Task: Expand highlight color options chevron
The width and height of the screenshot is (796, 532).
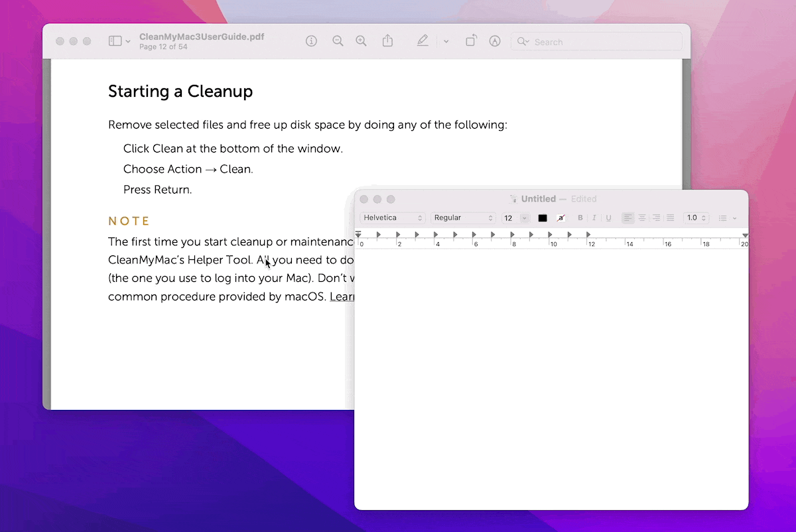Action: coord(446,41)
